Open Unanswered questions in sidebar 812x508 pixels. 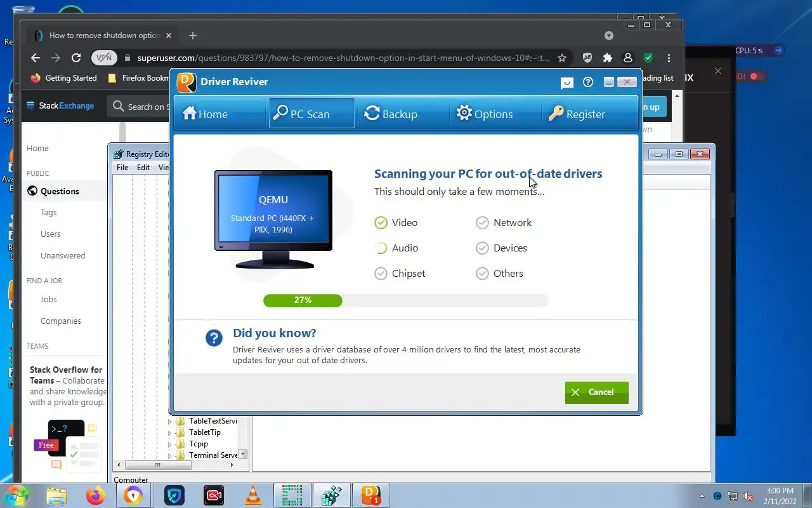click(x=63, y=256)
